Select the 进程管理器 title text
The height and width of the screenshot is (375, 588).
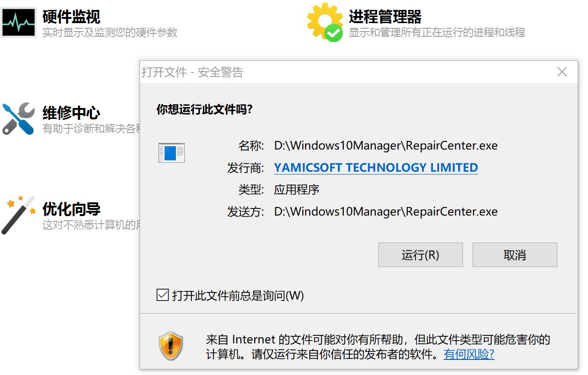(385, 17)
